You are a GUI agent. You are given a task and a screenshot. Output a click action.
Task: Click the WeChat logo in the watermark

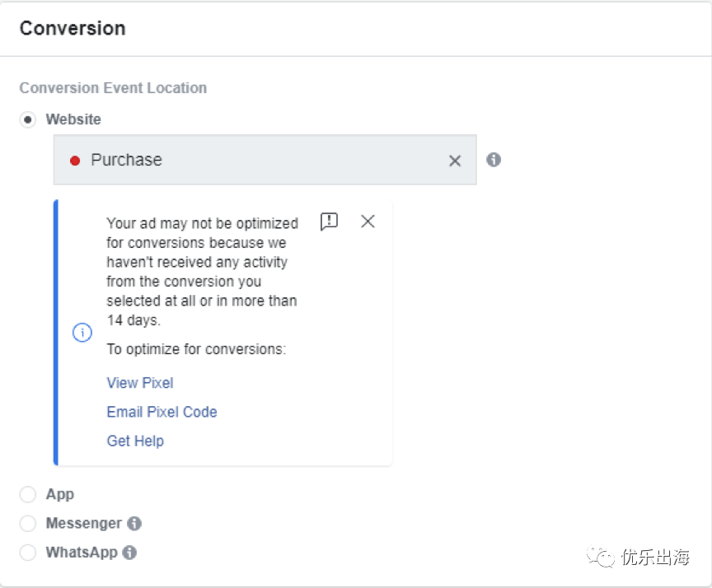pos(602,558)
